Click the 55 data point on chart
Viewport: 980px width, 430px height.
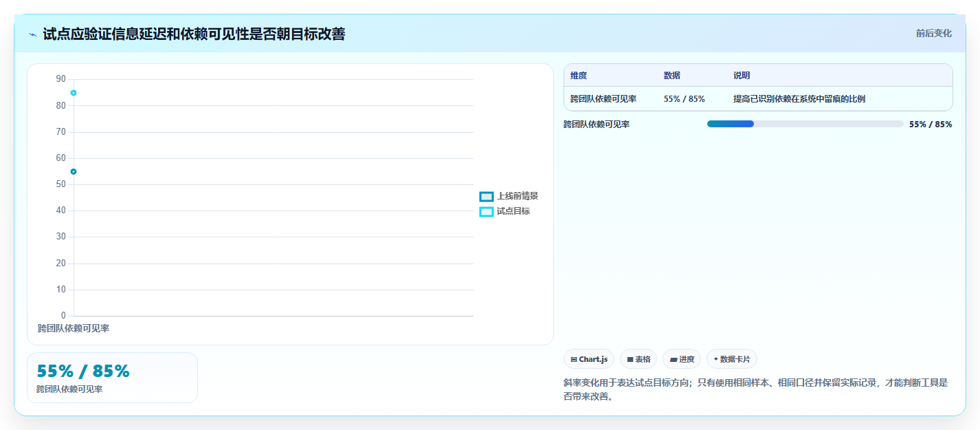[74, 171]
